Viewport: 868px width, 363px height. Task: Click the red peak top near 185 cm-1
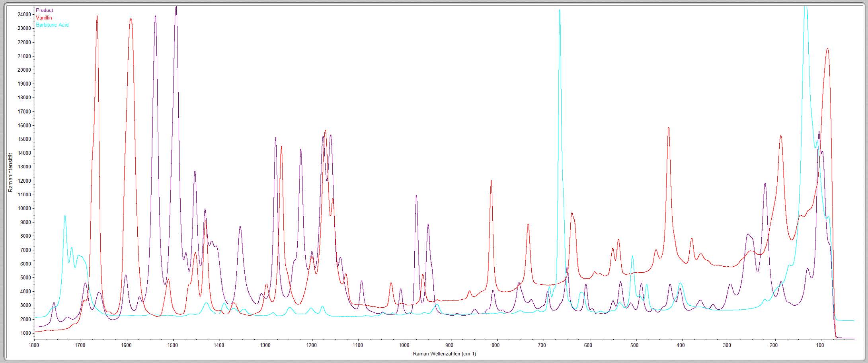pyautogui.click(x=781, y=136)
